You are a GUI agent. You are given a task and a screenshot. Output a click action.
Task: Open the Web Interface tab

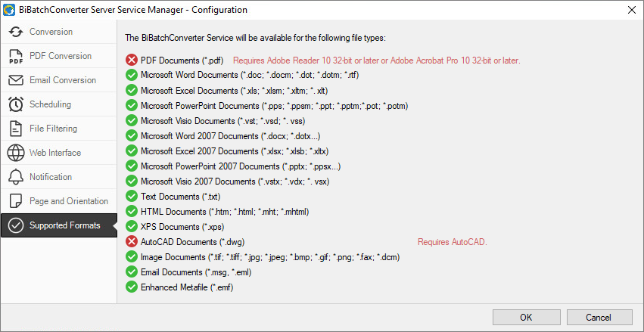[59, 153]
